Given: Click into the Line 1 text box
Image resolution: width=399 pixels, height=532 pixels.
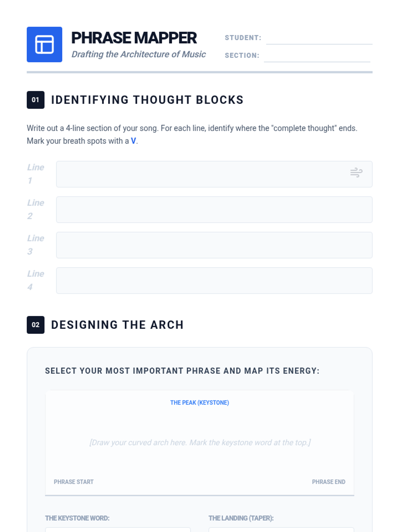Looking at the screenshot, I should coord(199,174).
